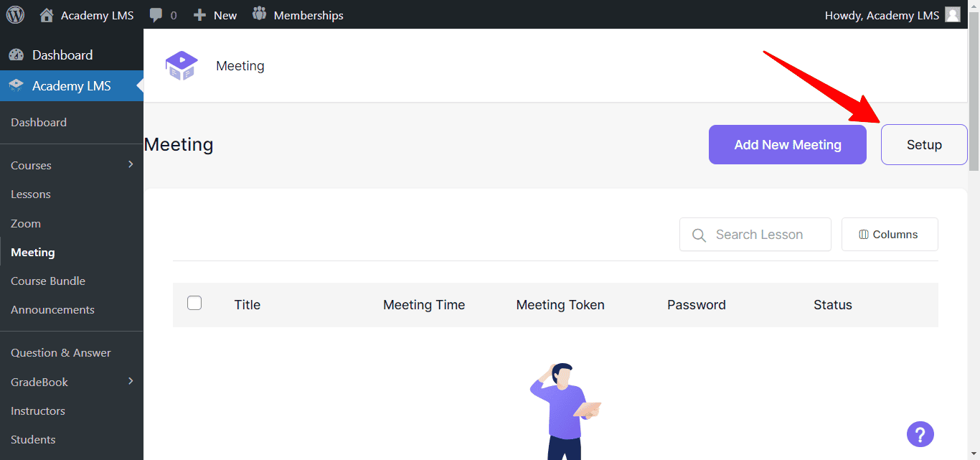The image size is (980, 460).
Task: Click the comment count 0 in admin bar
Action: pyautogui.click(x=174, y=15)
